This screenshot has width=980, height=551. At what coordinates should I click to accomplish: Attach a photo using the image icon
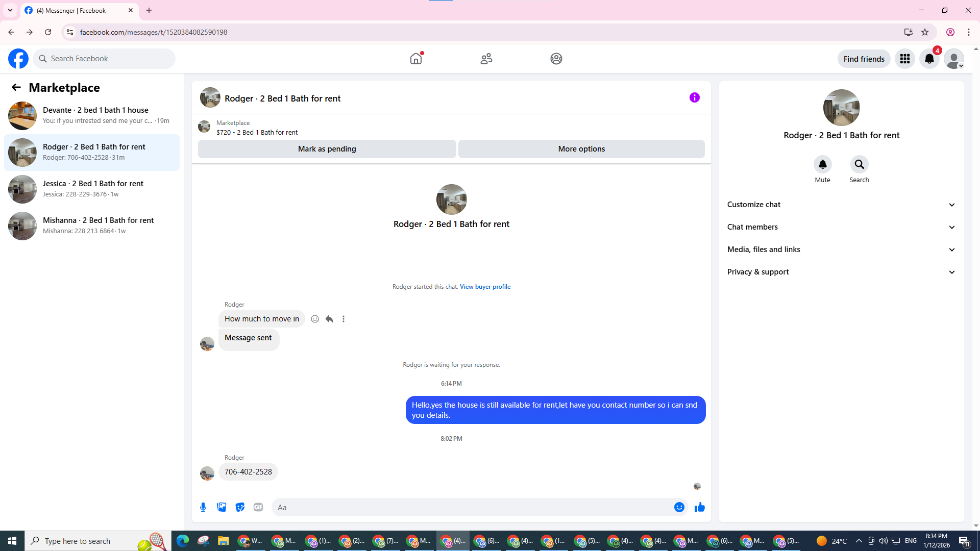[x=222, y=507]
